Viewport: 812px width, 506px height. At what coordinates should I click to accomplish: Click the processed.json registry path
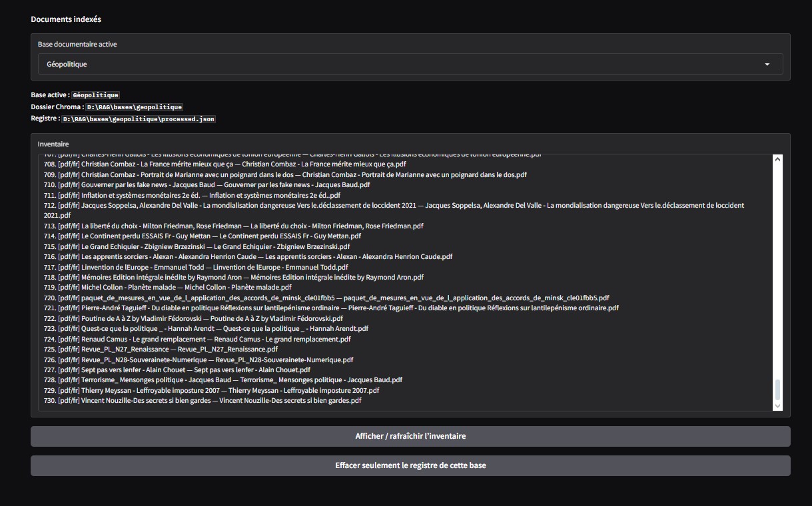tap(139, 119)
